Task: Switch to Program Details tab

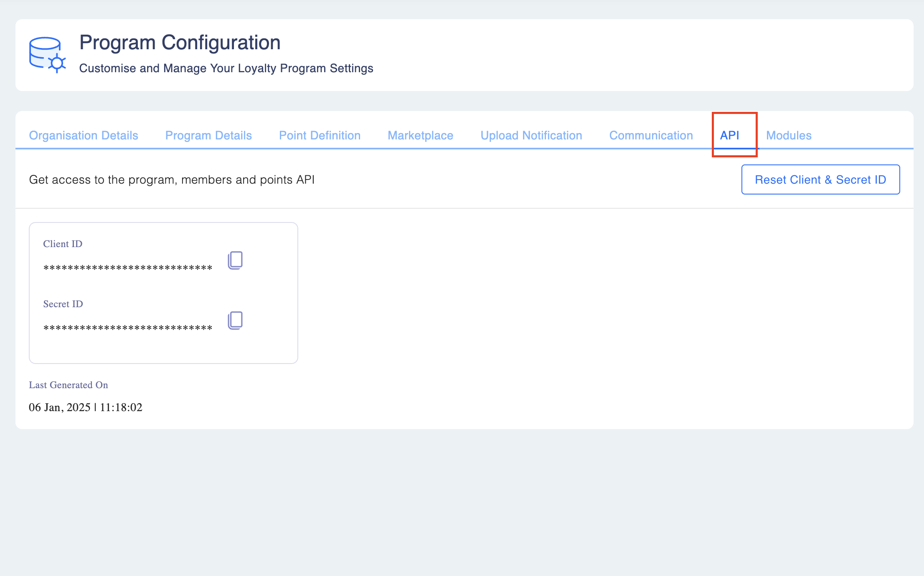Action: click(x=208, y=135)
